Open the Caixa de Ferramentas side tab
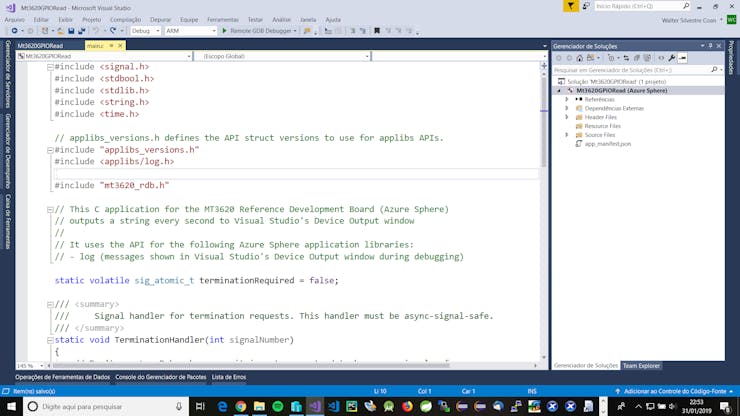The height and width of the screenshot is (416, 740). point(8,221)
